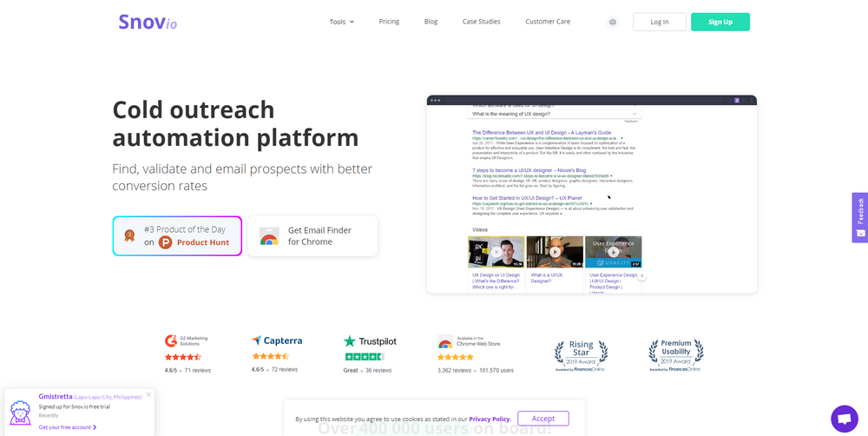Click the medal award icon
This screenshot has width=868, height=436.
tap(129, 236)
